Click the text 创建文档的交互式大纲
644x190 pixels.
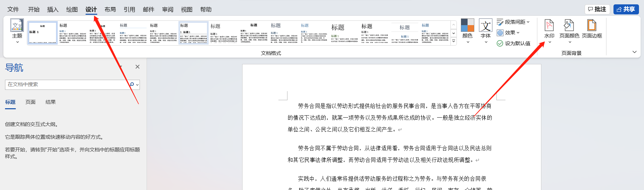click(32, 124)
